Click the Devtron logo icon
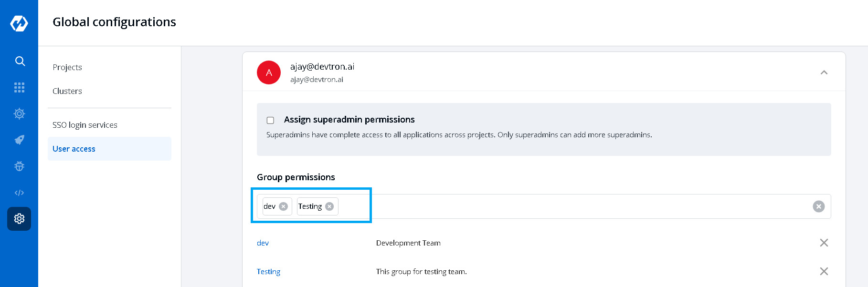 pyautogui.click(x=19, y=23)
